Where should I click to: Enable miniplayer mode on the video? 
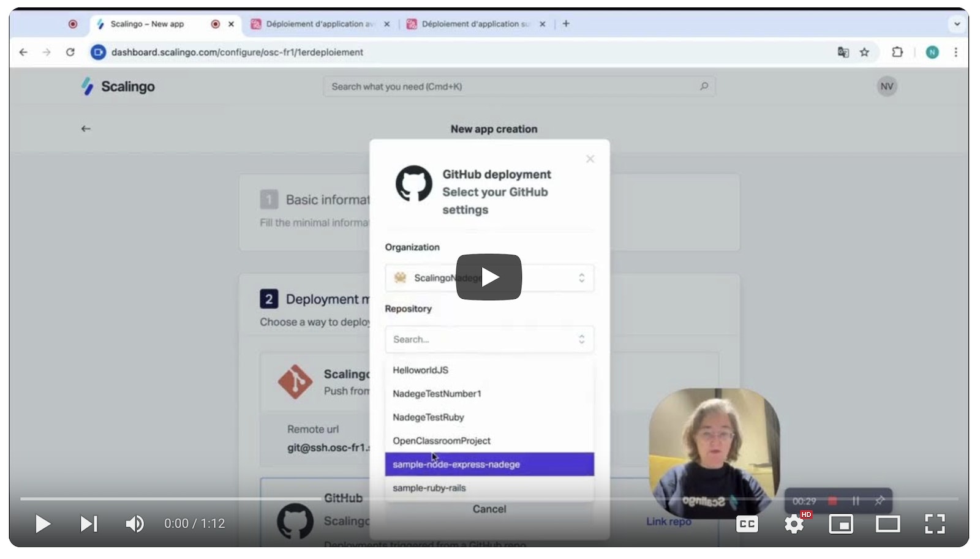pos(841,524)
